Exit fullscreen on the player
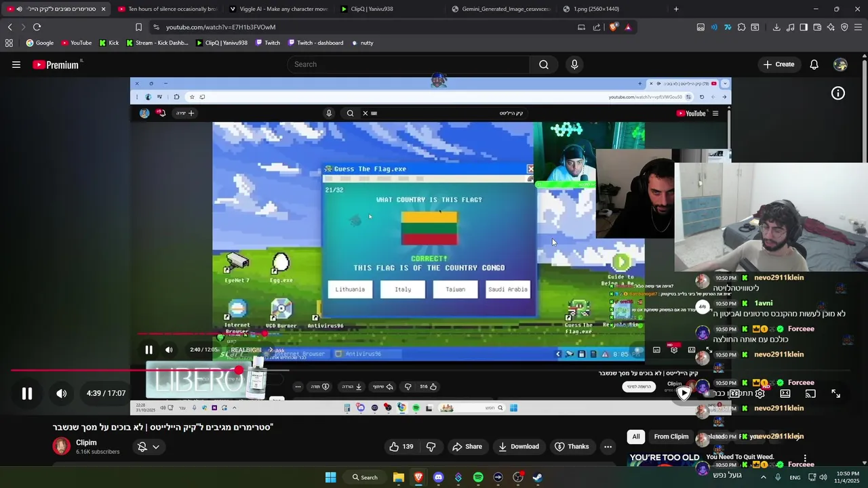 coord(836,393)
